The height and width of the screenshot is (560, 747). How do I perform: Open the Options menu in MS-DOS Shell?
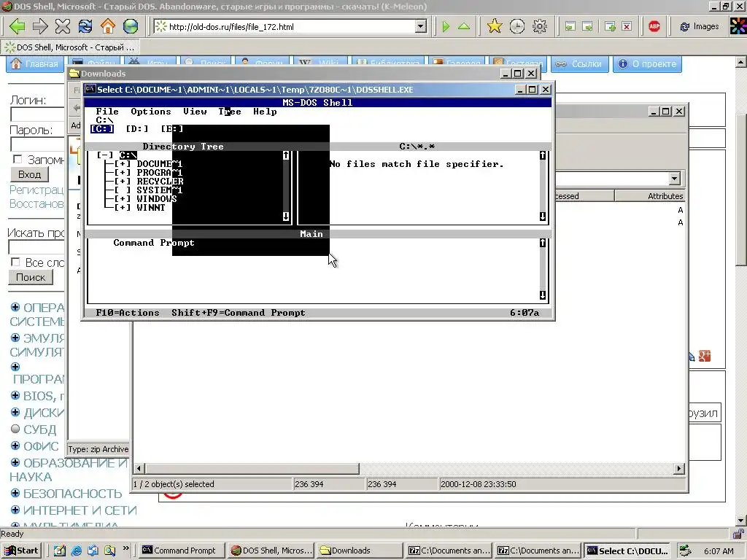click(151, 112)
